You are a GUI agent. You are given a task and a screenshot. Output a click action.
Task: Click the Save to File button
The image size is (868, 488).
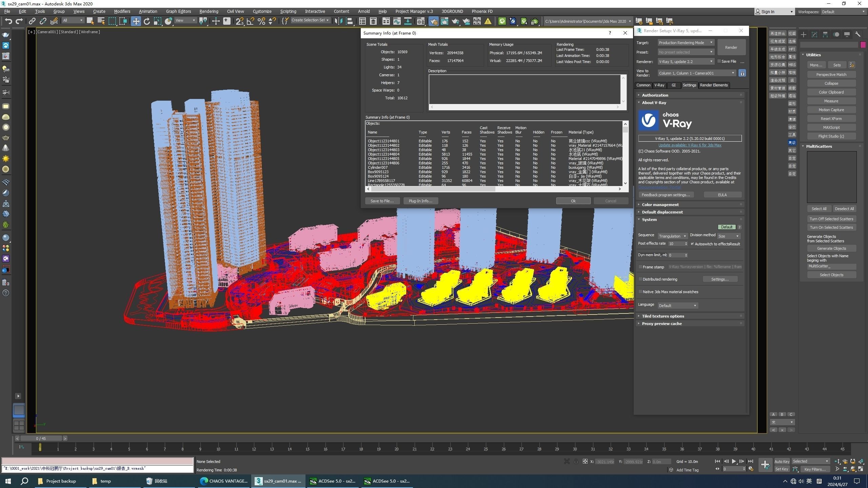(382, 201)
